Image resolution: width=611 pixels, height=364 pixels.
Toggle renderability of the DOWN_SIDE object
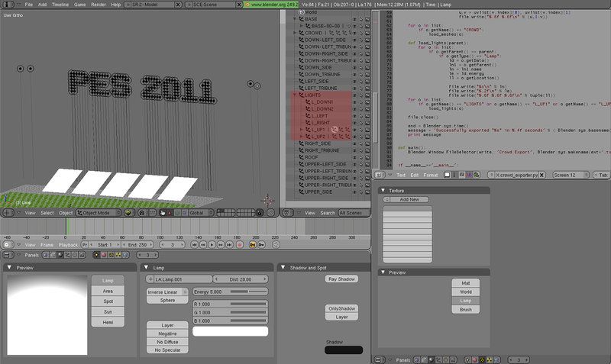tap(367, 67)
